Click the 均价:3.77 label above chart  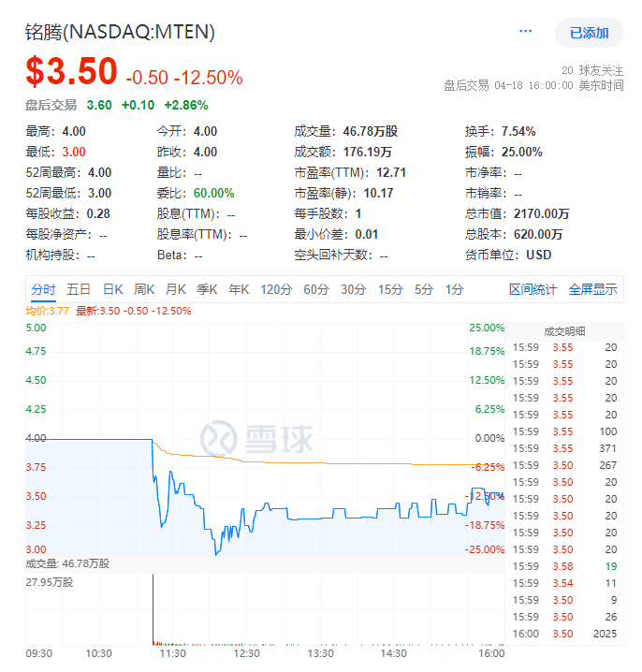pyautogui.click(x=47, y=311)
